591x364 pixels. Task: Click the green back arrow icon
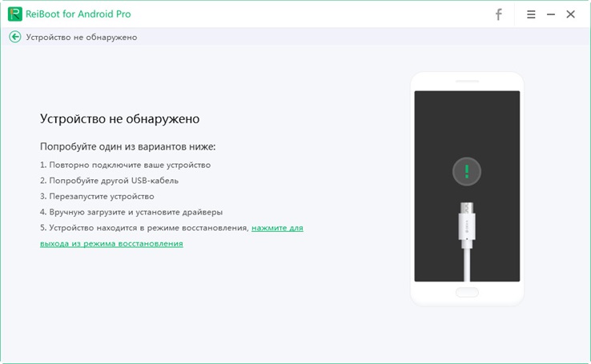point(15,37)
